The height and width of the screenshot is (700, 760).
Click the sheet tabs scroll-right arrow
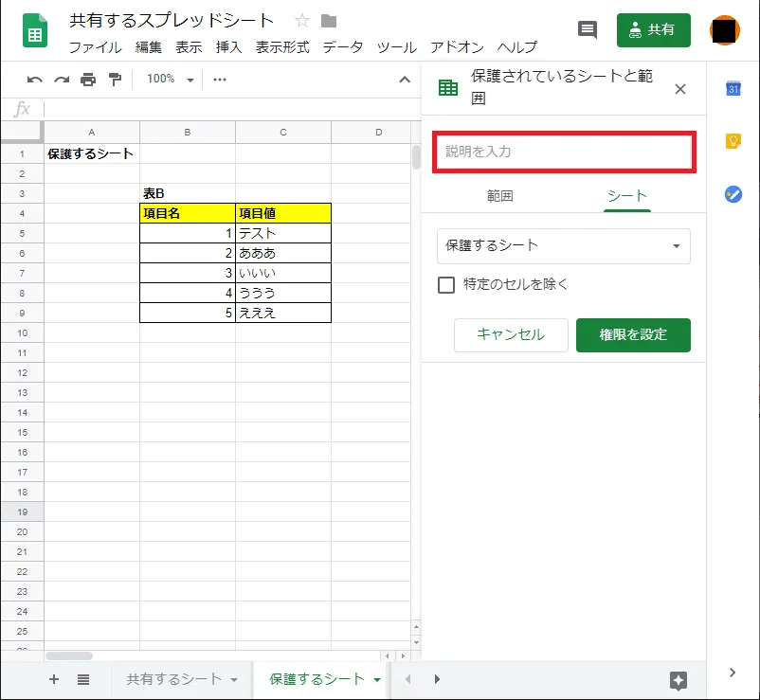pyautogui.click(x=437, y=679)
